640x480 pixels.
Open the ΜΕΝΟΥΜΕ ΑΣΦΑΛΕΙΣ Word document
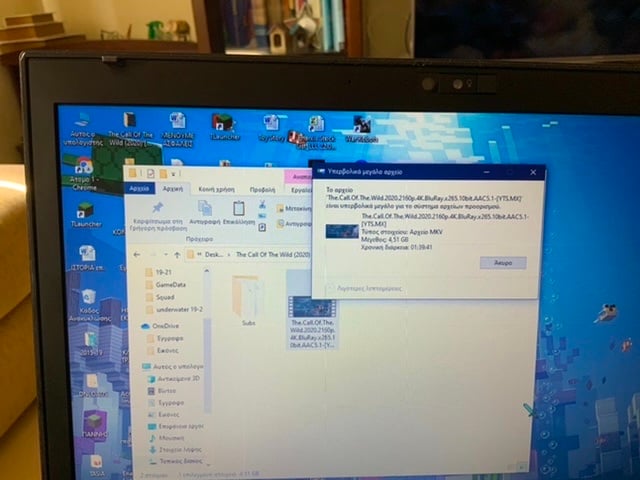tap(178, 129)
